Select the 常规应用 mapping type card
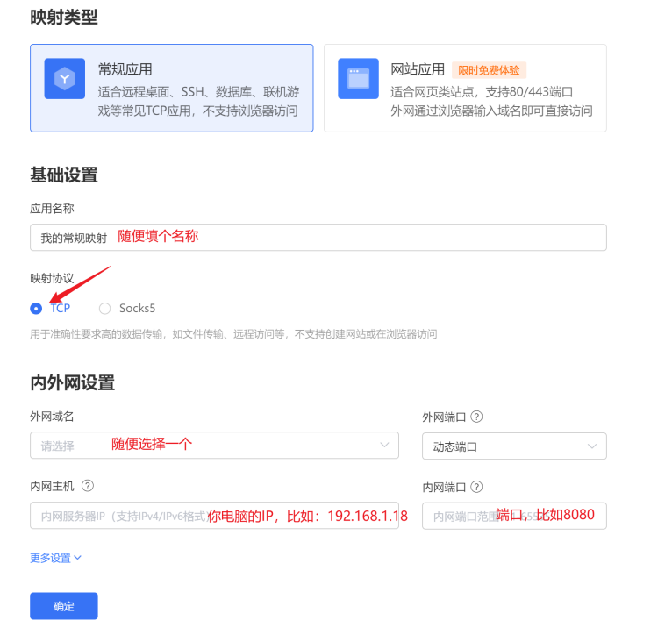Viewport: 672px width, 642px height. click(171, 88)
